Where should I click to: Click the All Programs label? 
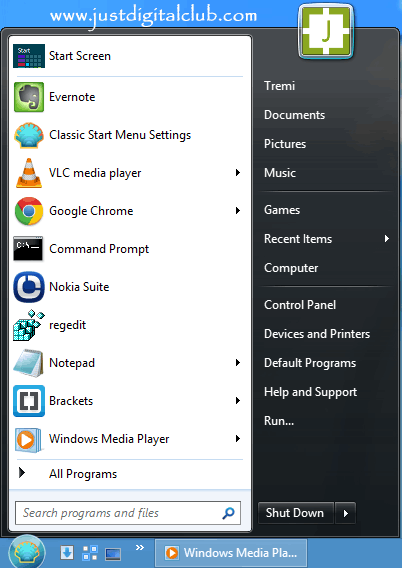click(83, 474)
